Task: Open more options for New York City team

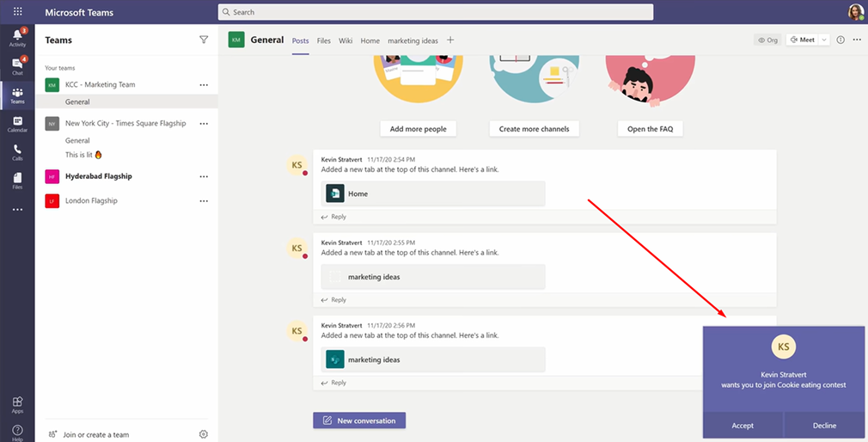Action: (x=204, y=124)
